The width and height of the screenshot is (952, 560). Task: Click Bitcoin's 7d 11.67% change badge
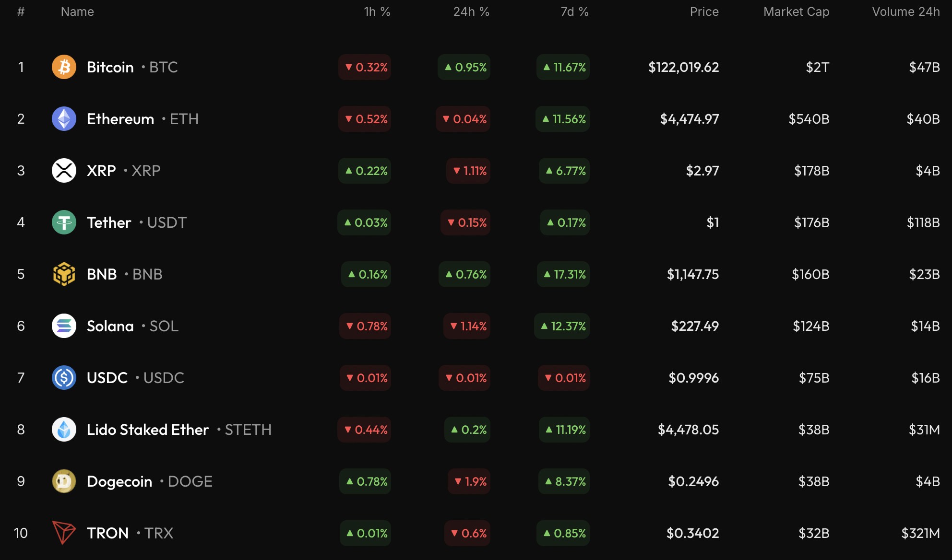click(563, 67)
